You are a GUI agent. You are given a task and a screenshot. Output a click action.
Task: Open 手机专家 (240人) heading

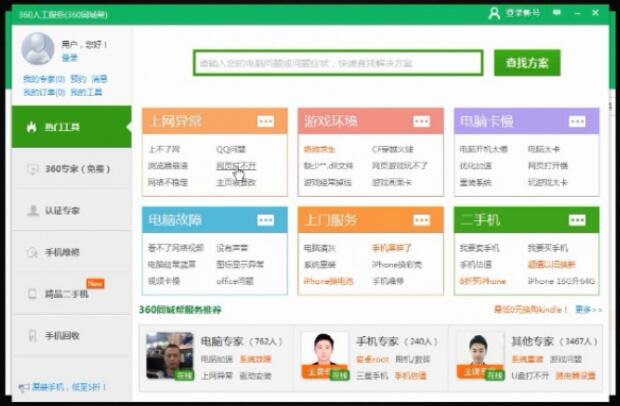tap(397, 341)
